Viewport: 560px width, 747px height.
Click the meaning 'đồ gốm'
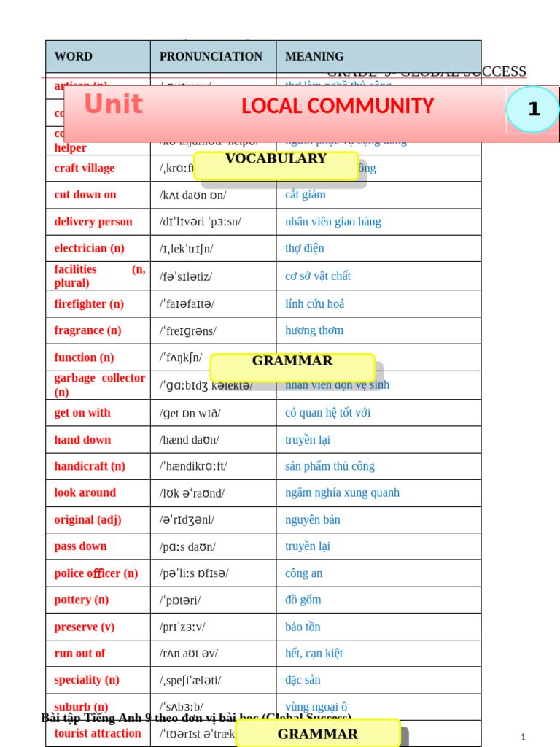pyautogui.click(x=303, y=600)
